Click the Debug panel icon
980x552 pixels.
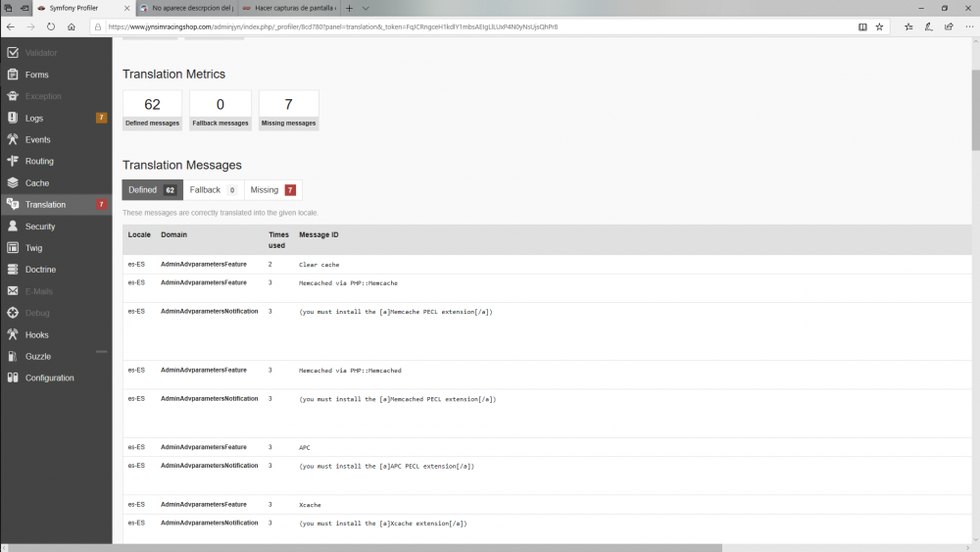tap(13, 313)
